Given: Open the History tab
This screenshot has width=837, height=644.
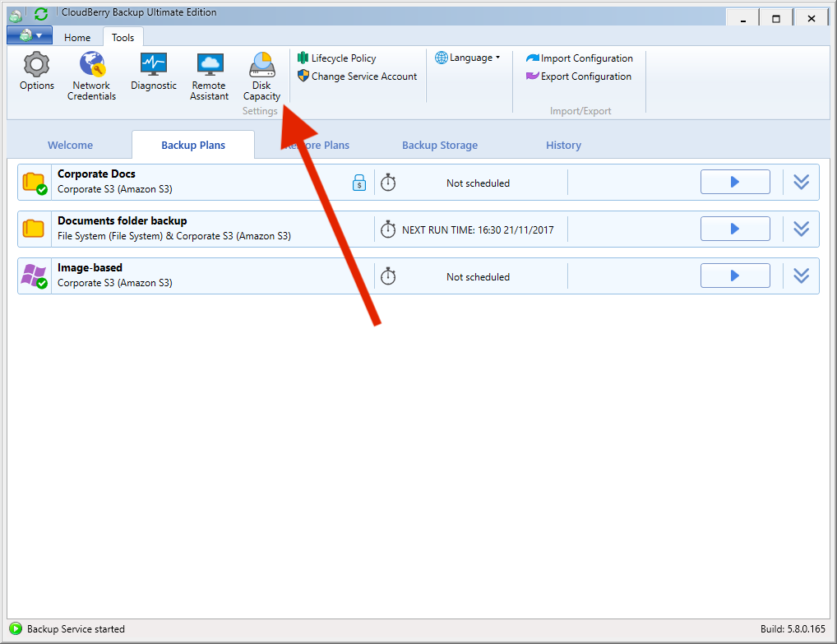Looking at the screenshot, I should point(563,146).
